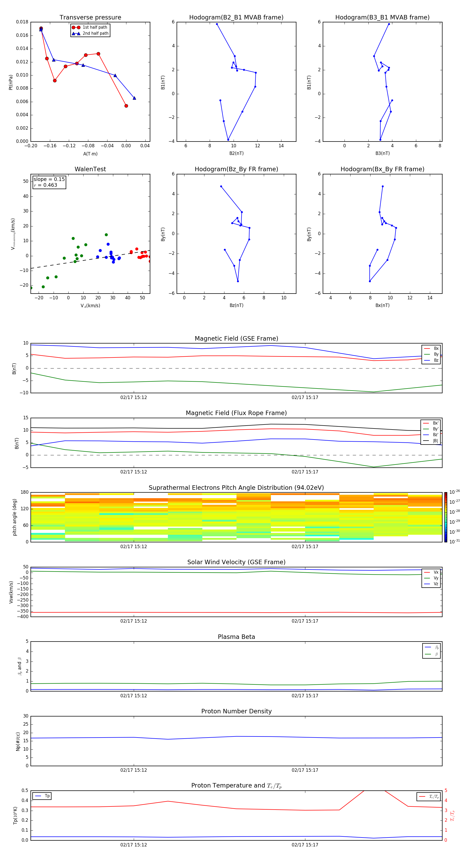Image resolution: width=473 pixels, height=868 pixels.
Task: Click the '10^-31' colorbar tick label
Action: 455,542
